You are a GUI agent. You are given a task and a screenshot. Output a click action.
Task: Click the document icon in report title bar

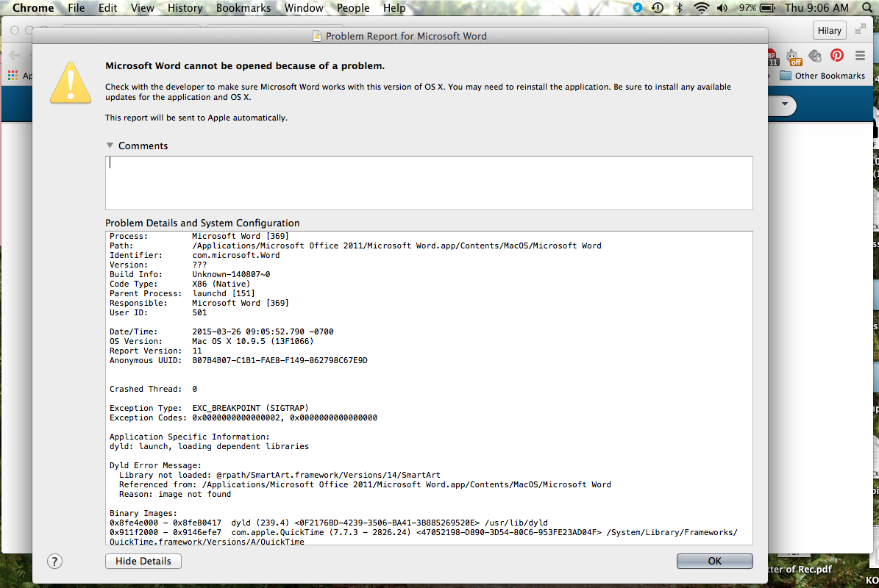point(317,36)
